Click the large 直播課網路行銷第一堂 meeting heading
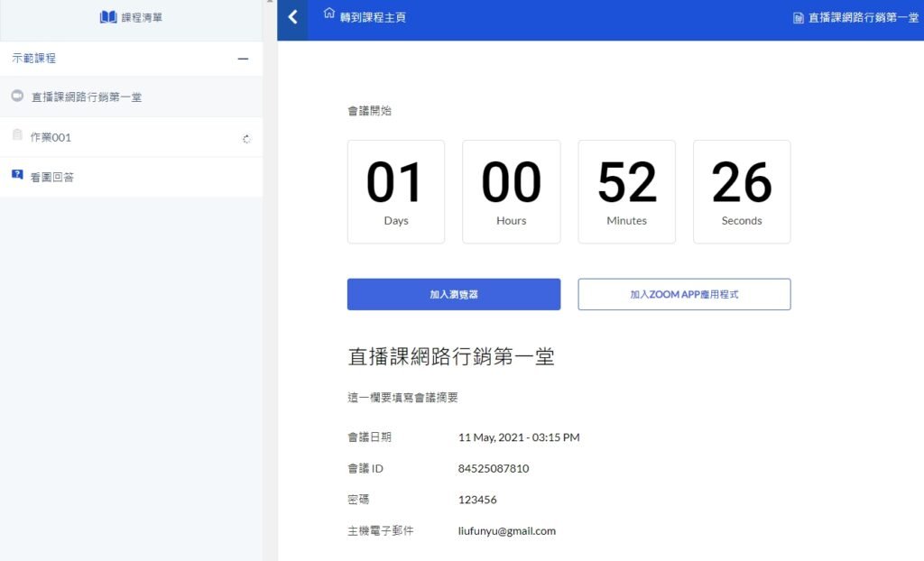Image resolution: width=924 pixels, height=561 pixels. [x=451, y=356]
